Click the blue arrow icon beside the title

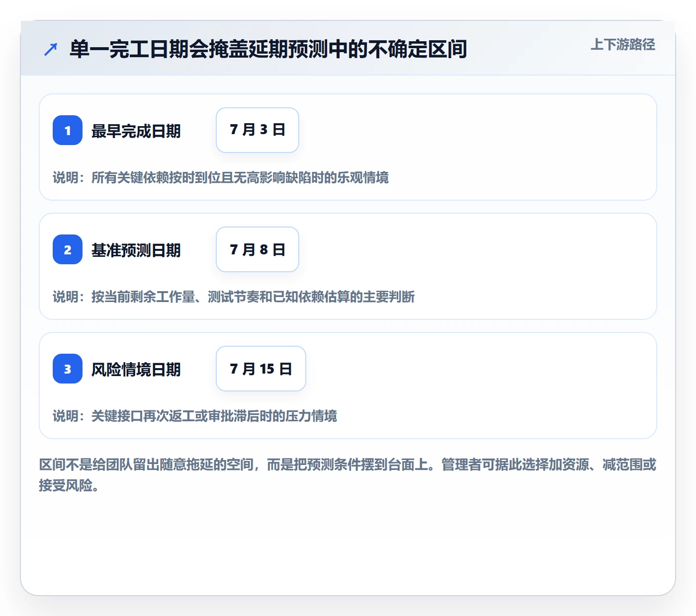(51, 49)
